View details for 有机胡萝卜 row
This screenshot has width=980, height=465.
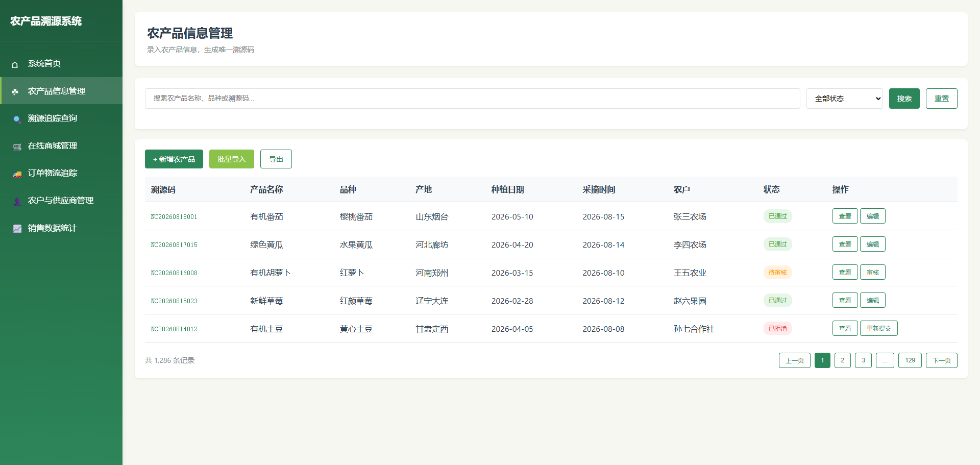845,272
